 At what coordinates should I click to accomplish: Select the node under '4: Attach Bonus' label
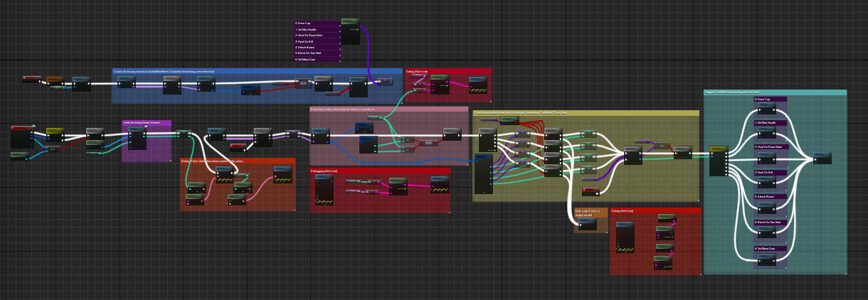click(766, 208)
